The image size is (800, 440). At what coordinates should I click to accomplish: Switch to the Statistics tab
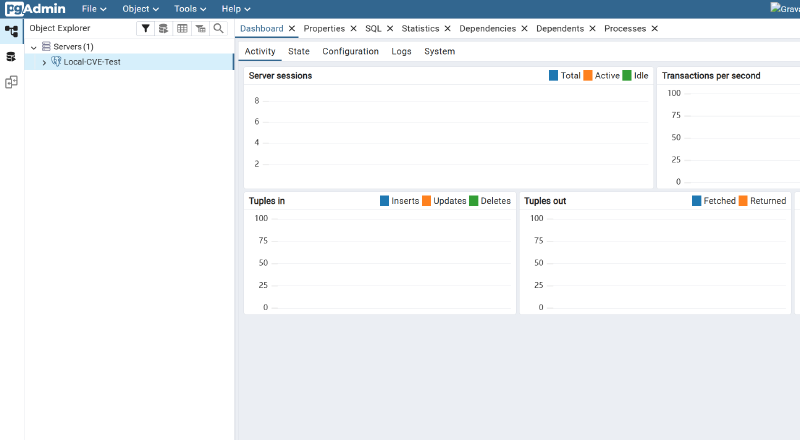(420, 29)
